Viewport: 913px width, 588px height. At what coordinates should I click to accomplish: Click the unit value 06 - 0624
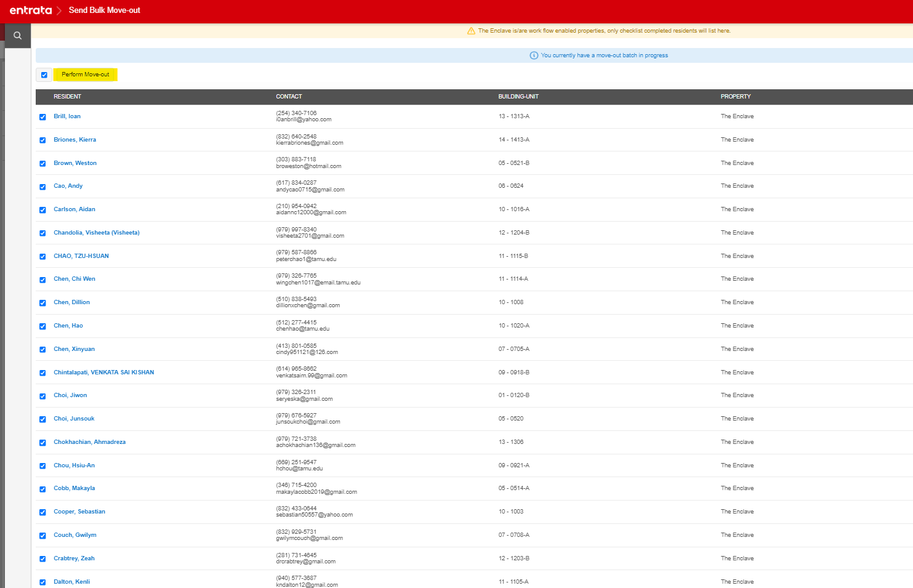511,186
